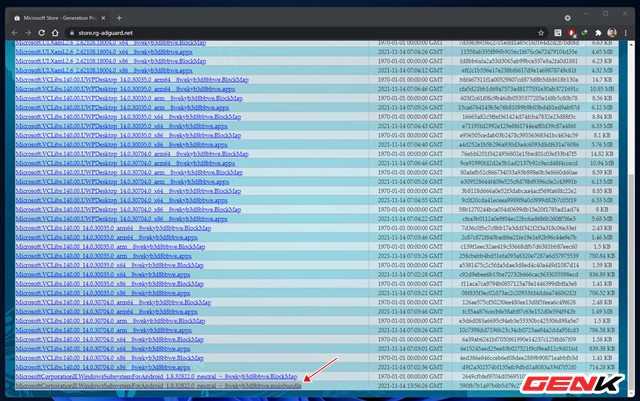Download VCLibs.140.00 14.0.30704.0 x64 appx
The image size is (640, 401).
103,349
